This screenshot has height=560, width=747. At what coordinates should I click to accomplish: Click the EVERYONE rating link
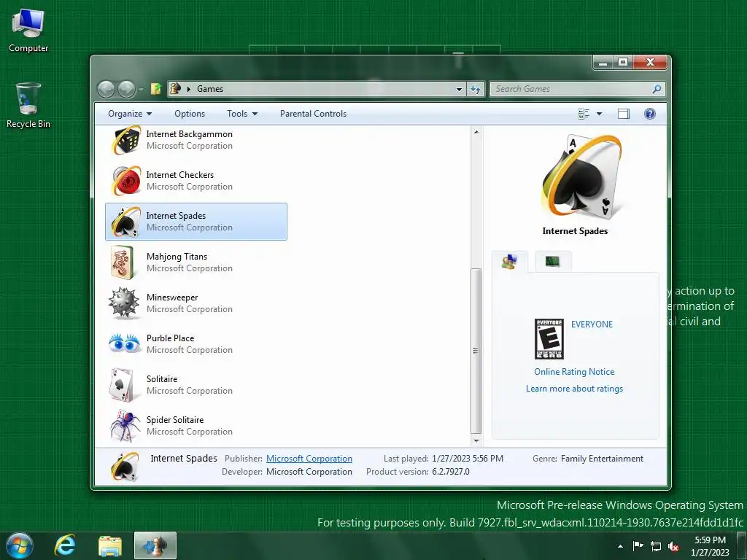point(592,324)
